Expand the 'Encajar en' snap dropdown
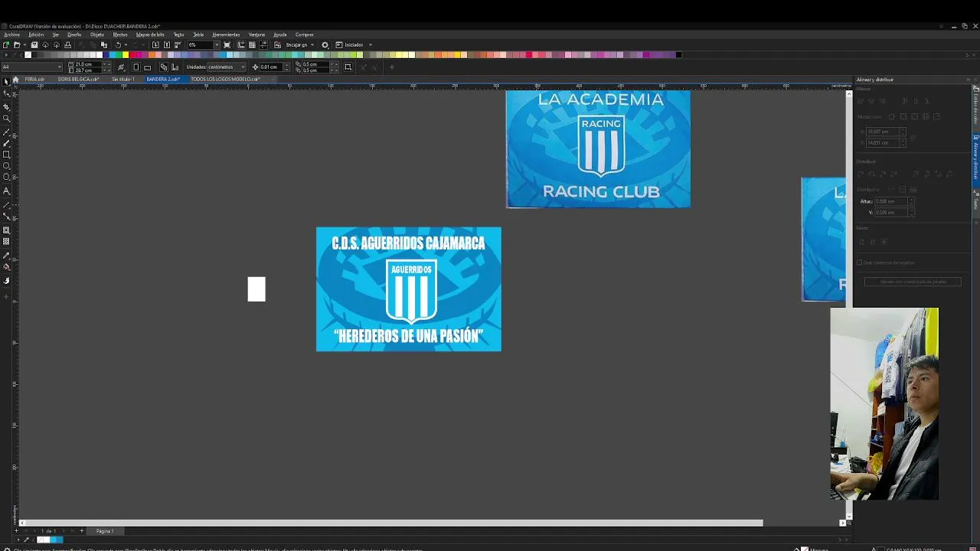The image size is (980, 551). click(313, 44)
